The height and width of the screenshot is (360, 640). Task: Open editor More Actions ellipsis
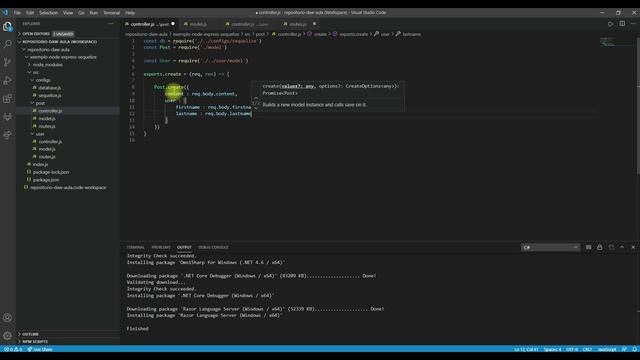point(633,24)
